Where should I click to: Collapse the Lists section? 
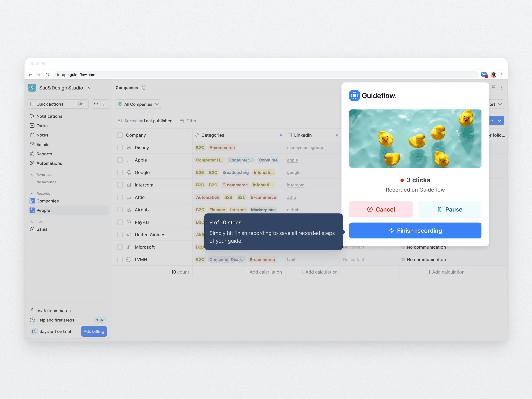tap(32, 222)
